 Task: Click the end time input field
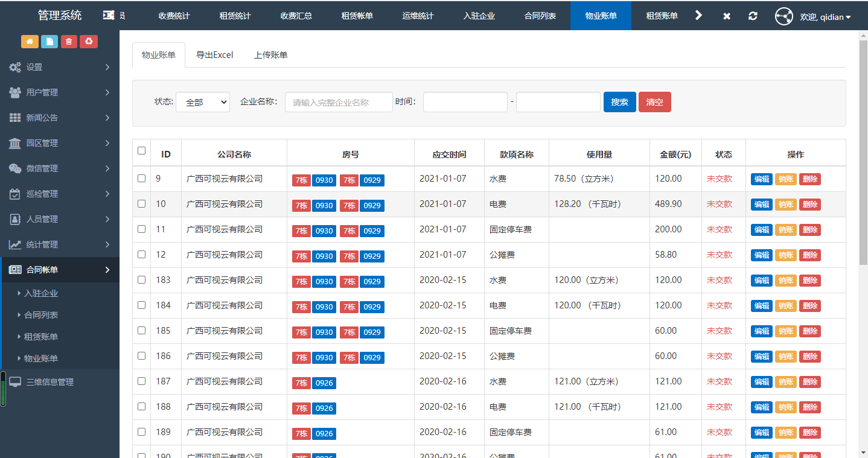coord(558,102)
